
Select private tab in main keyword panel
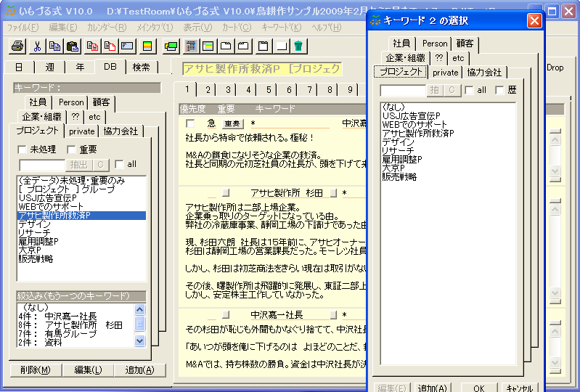(82, 131)
